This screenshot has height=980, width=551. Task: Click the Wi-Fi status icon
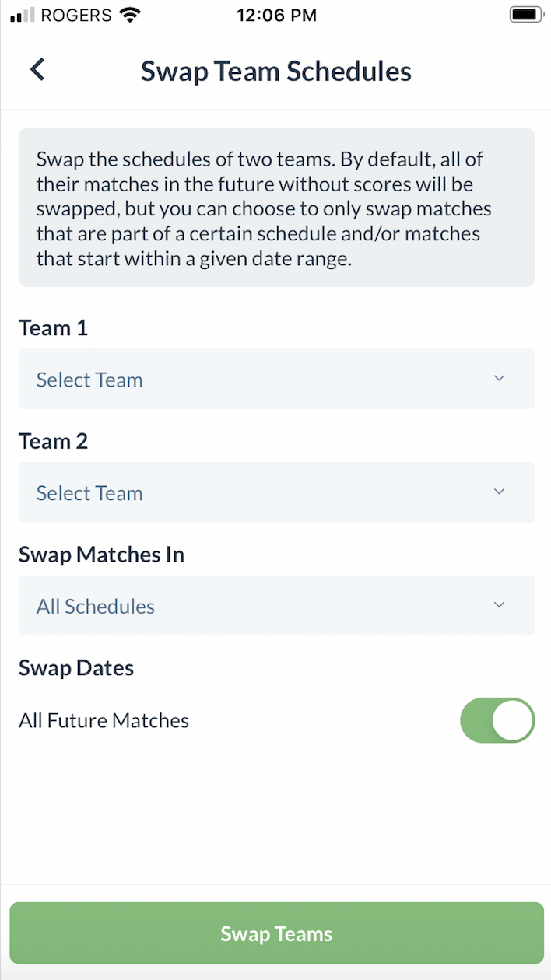click(130, 15)
